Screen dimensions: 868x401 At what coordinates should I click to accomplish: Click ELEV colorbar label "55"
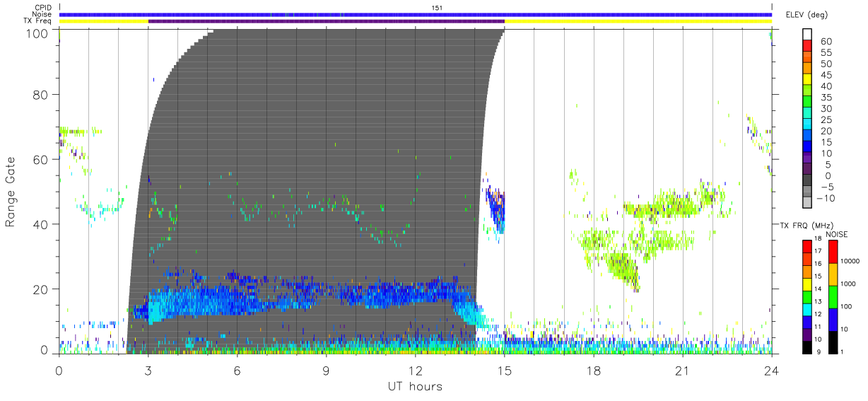[826, 52]
